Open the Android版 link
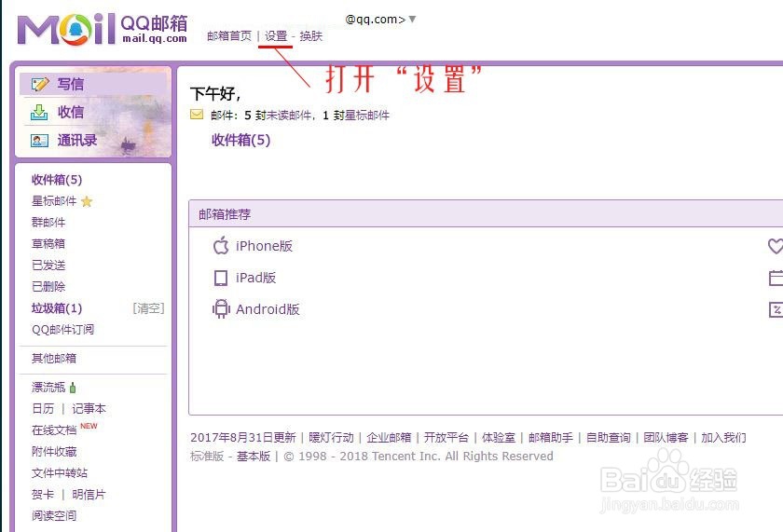Image resolution: width=783 pixels, height=532 pixels. [x=268, y=309]
